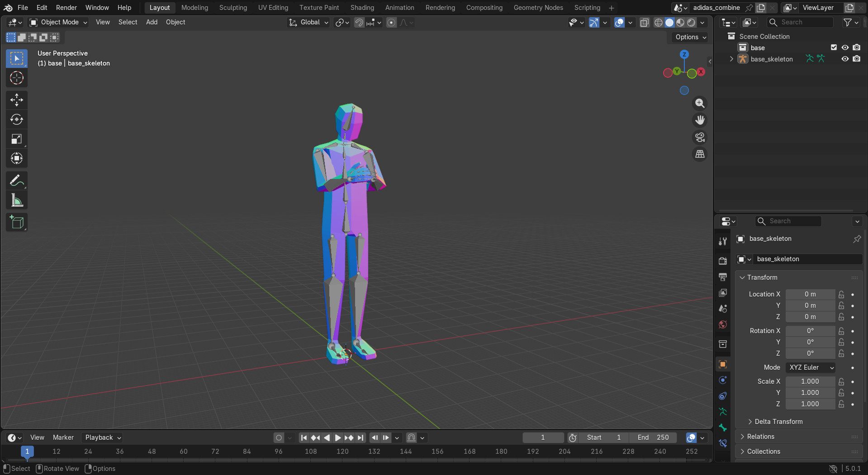Open the Add menu in viewport
This screenshot has height=475, width=868.
click(152, 22)
